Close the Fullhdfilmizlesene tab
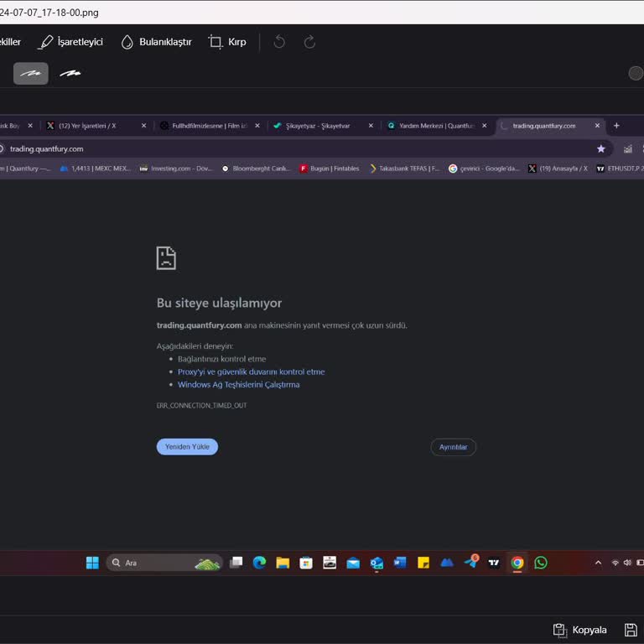This screenshot has height=644, width=644. 257,126
